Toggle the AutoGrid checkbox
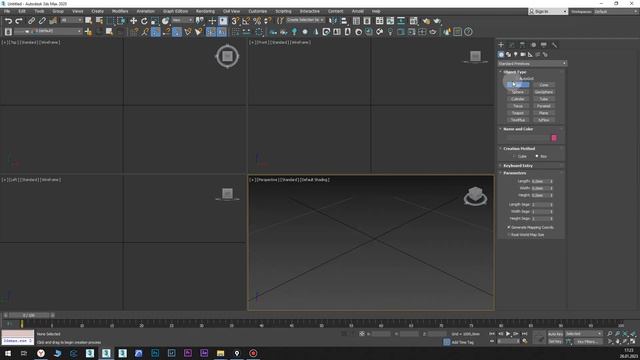This screenshot has height=360, width=640. [x=517, y=78]
